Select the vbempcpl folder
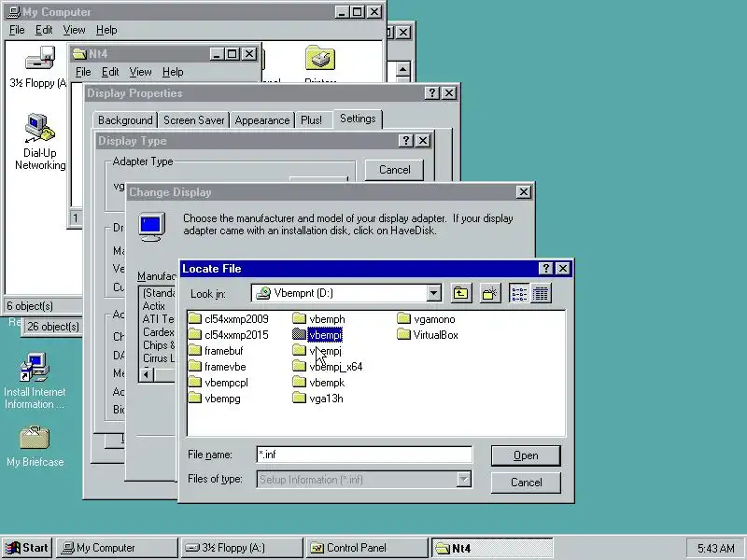 218,383
